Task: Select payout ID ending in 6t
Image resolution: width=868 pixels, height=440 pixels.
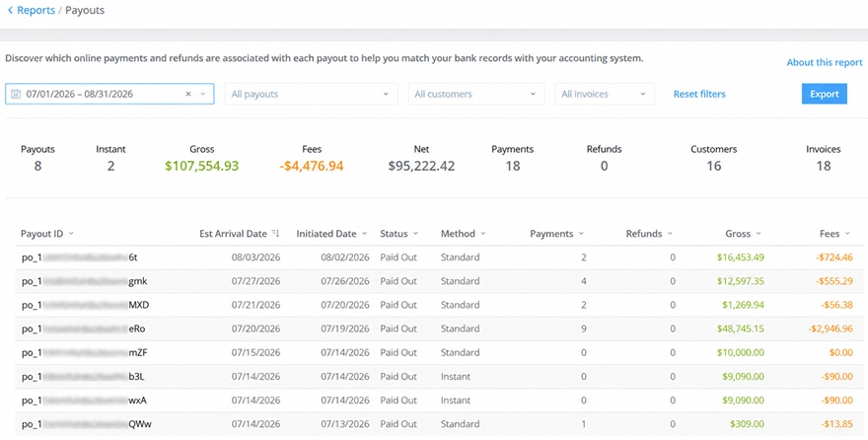Action: (80, 257)
